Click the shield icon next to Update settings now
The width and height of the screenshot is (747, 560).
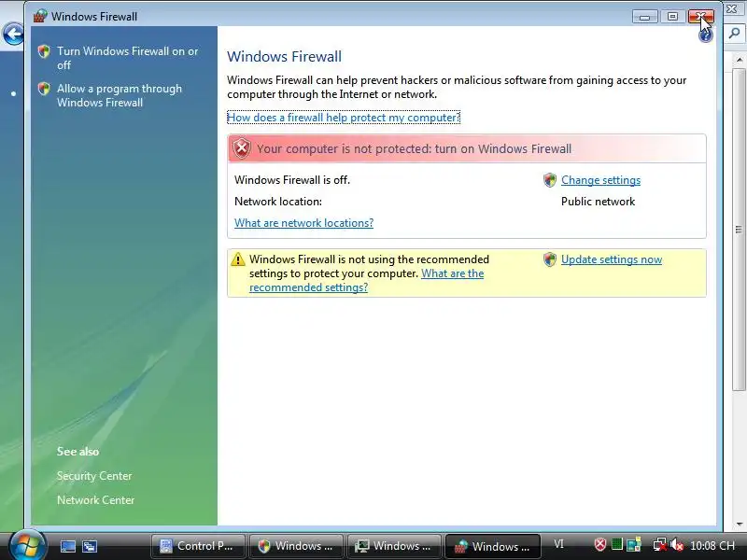coord(550,259)
